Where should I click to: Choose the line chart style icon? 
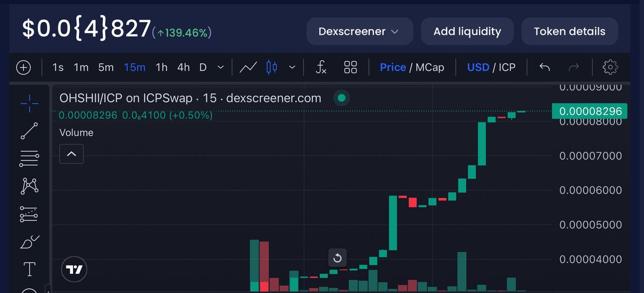(x=248, y=68)
